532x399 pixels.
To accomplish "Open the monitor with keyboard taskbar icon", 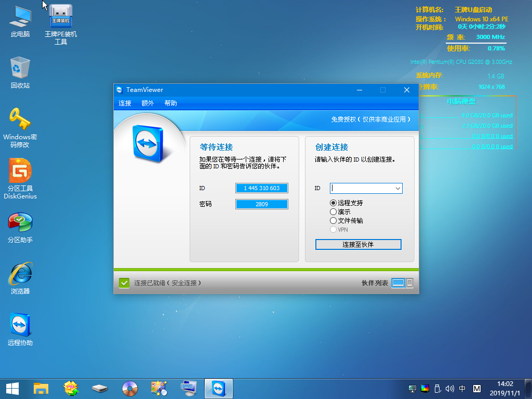I will coord(189,389).
